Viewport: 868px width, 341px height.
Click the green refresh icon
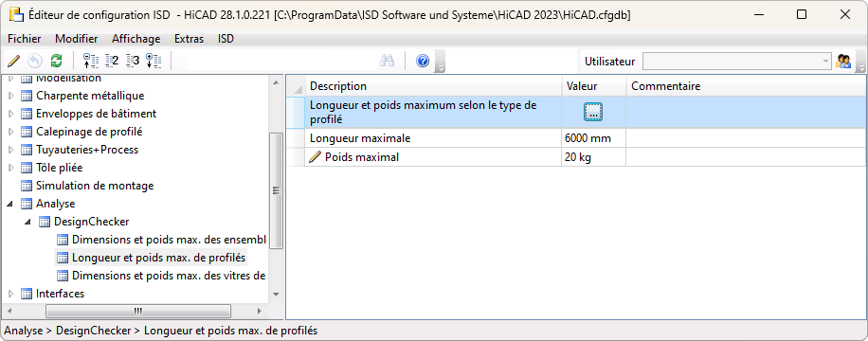pyautogui.click(x=56, y=61)
